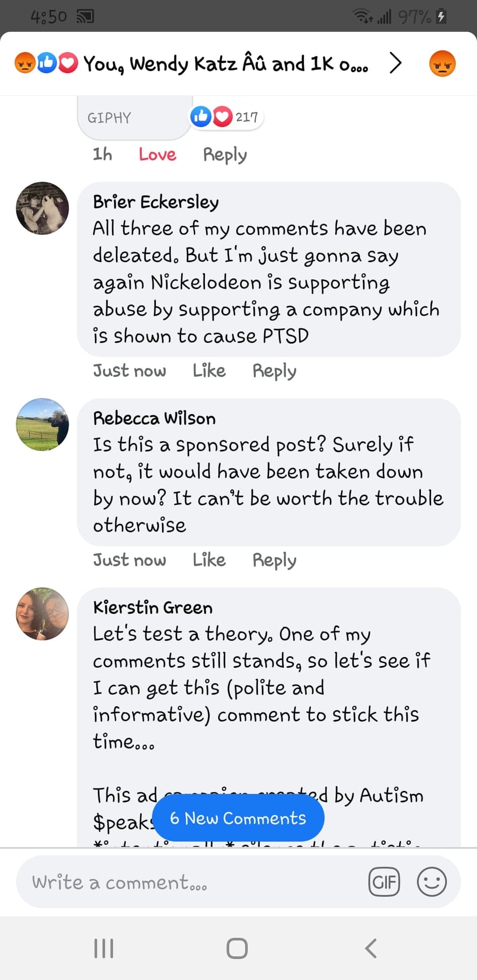The height and width of the screenshot is (980, 477).
Task: Jump to the 6 New Comments
Action: click(x=238, y=818)
